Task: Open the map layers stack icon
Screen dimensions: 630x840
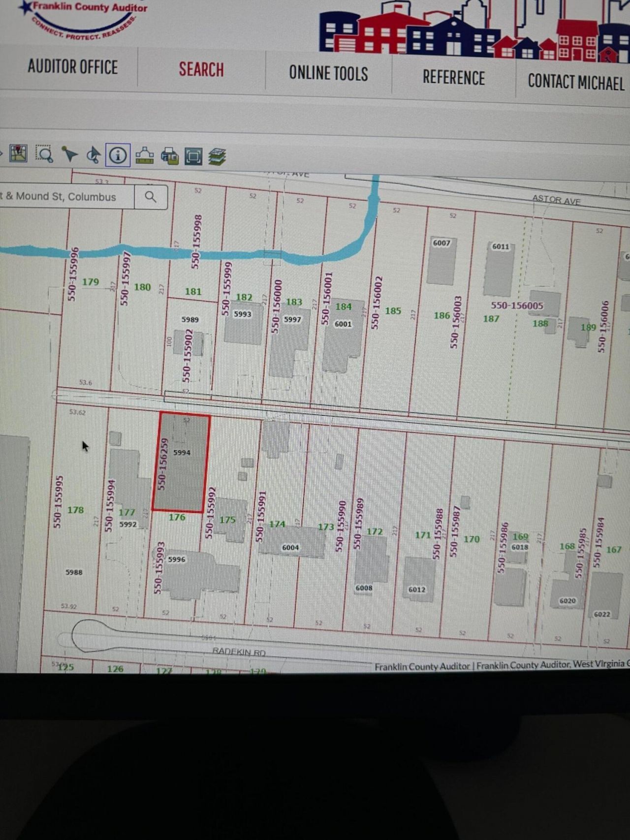Action: [x=217, y=157]
